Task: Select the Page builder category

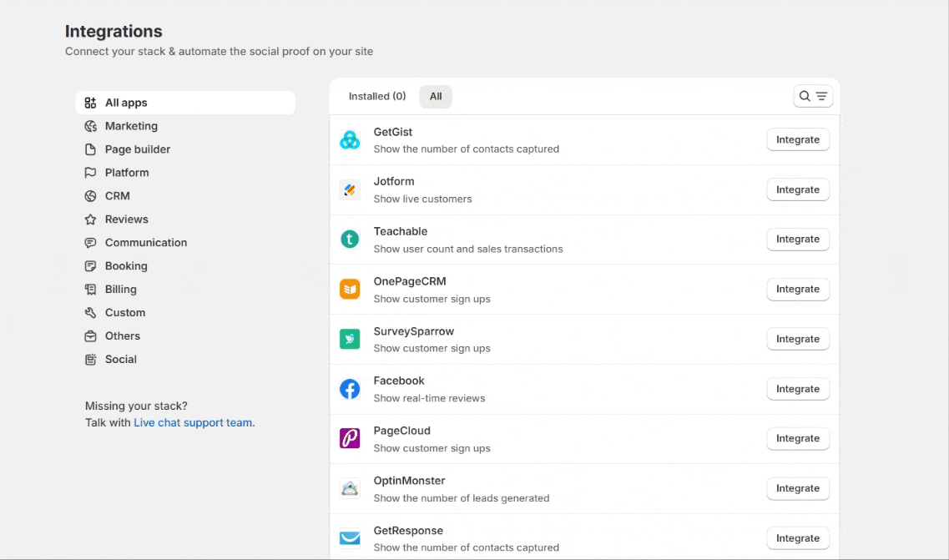Action: (138, 149)
